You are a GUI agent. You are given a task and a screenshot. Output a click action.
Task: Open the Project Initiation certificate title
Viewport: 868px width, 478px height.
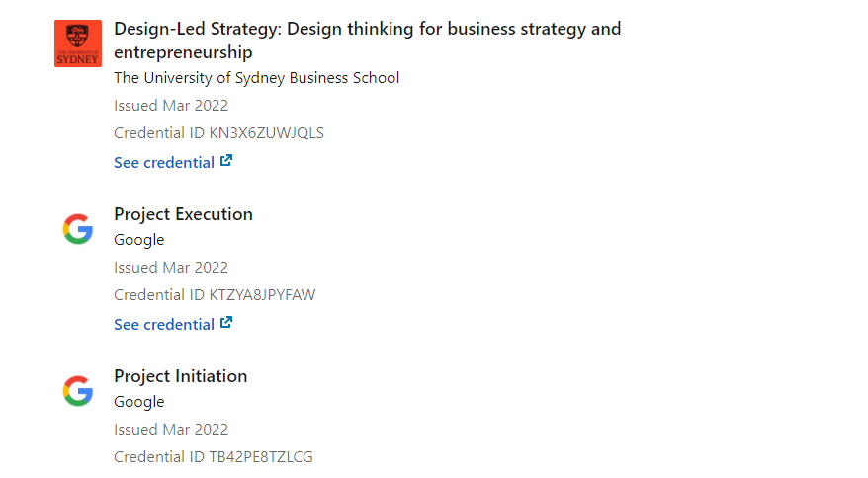[x=181, y=376]
